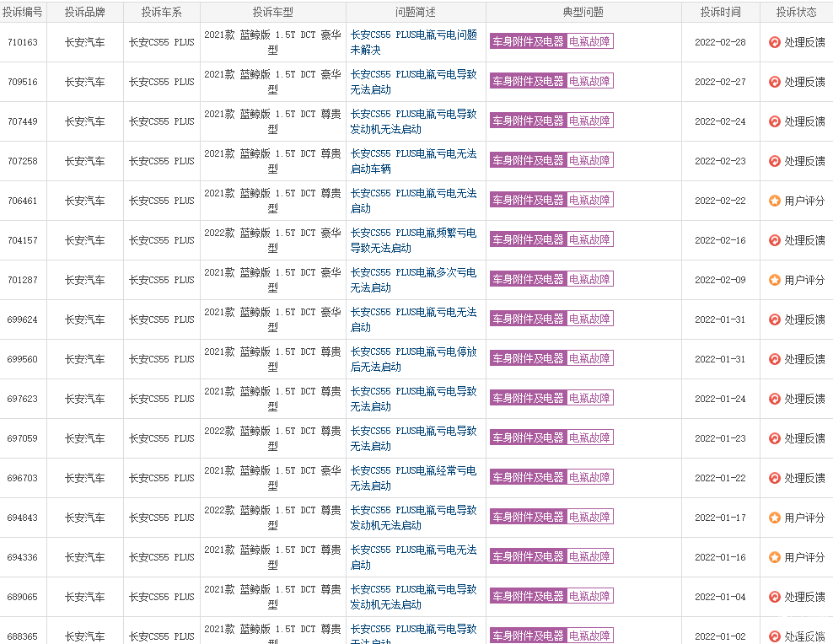Screen dimensions: 833x644
Task: Click the star rating icon in row 694336
Action: click(775, 557)
